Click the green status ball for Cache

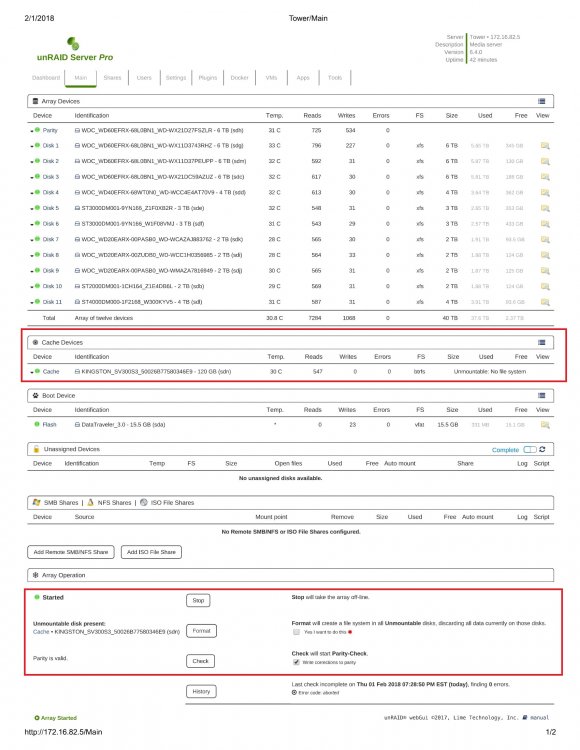point(37,371)
